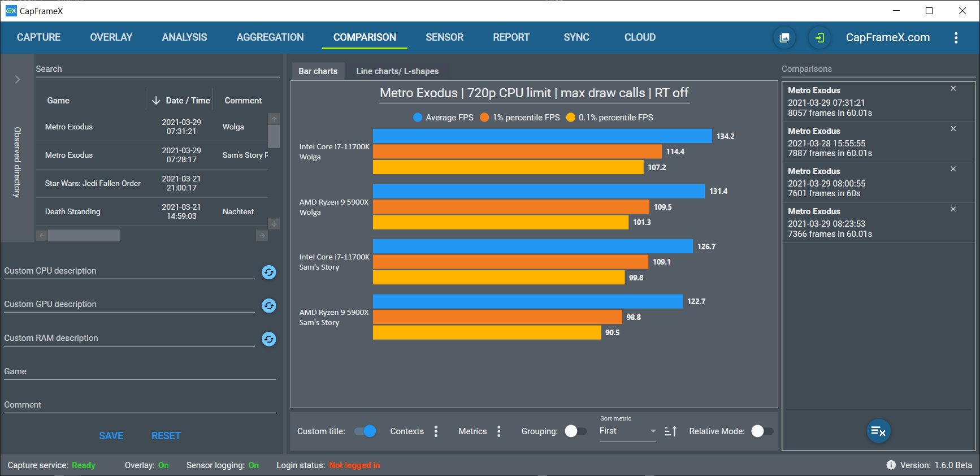This screenshot has height=476, width=980.
Task: Toggle the sort direction icon
Action: [671, 431]
